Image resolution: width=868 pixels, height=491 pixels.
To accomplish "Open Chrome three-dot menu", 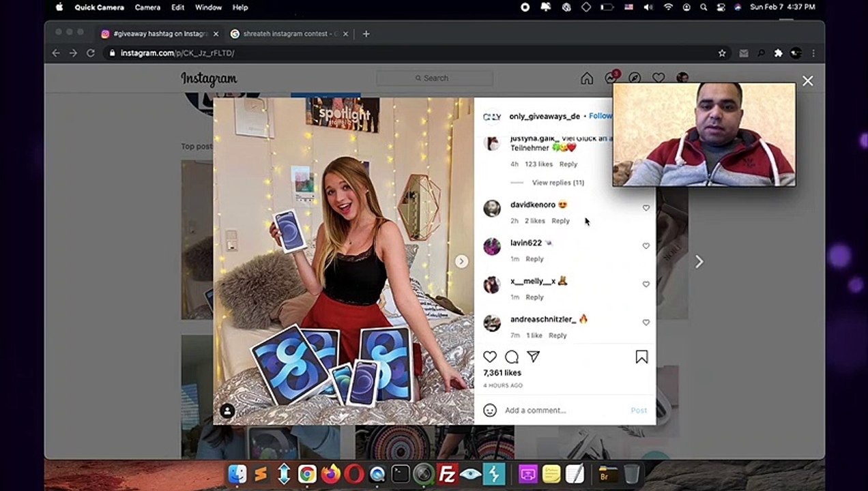I will (813, 53).
